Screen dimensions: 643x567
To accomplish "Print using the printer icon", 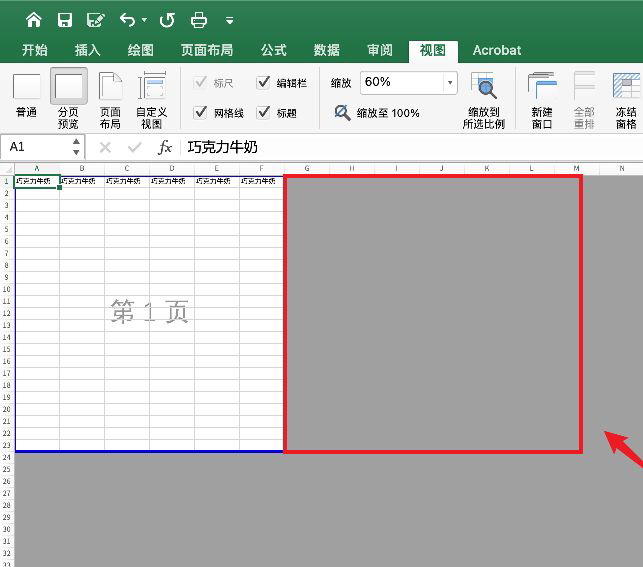I will 199,20.
